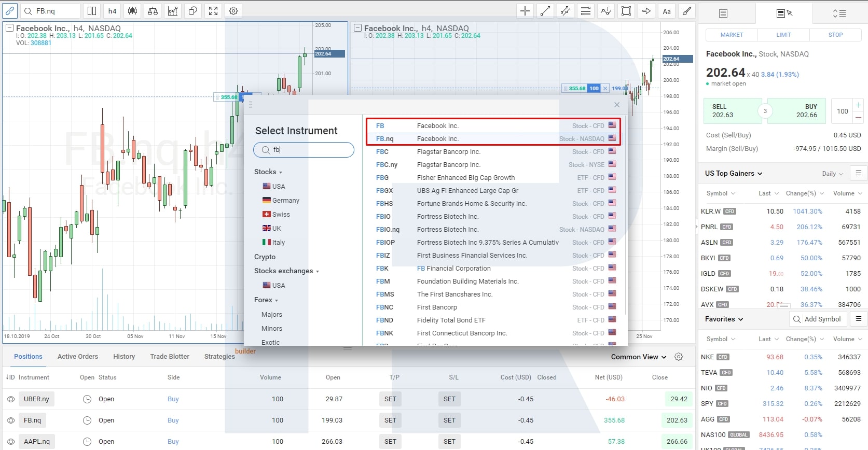Screen dimensions: 868x450
Task: Click the chart settings gear icon
Action: tap(233, 11)
